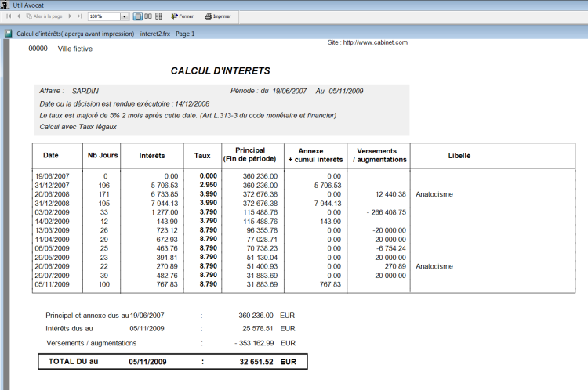Click the Versements / augmentations column header

click(x=379, y=155)
